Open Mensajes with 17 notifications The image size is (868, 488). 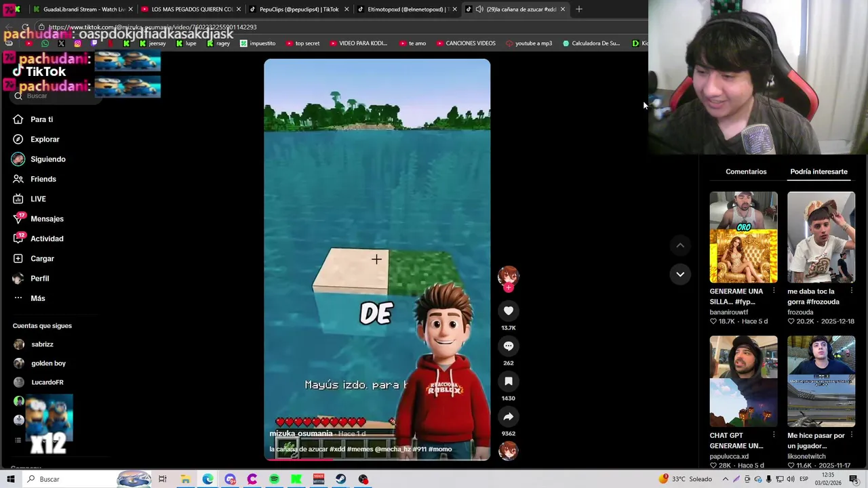38,219
